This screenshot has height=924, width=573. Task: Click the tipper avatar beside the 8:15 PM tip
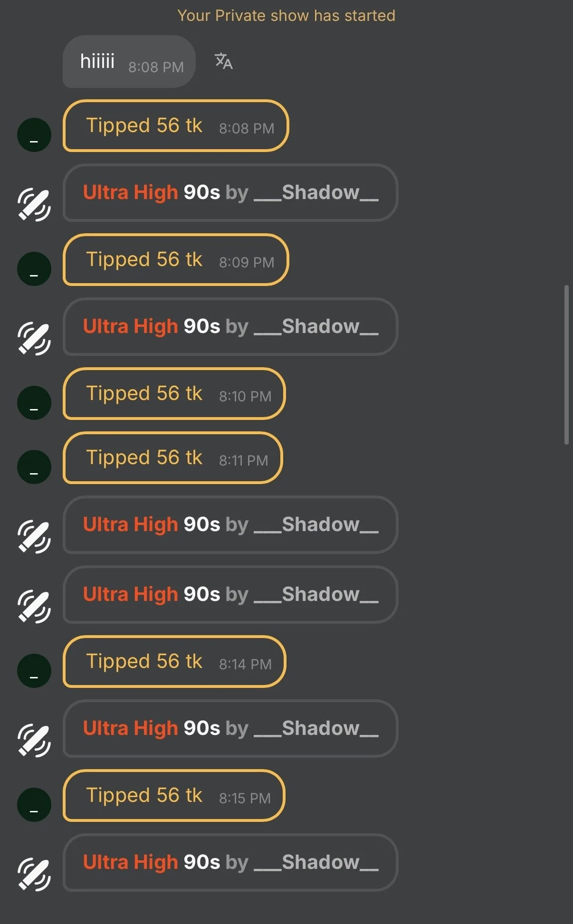[34, 805]
